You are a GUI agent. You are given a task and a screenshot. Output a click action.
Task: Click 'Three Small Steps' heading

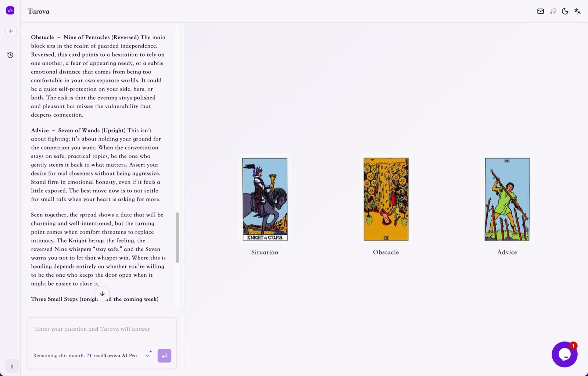tap(54, 299)
